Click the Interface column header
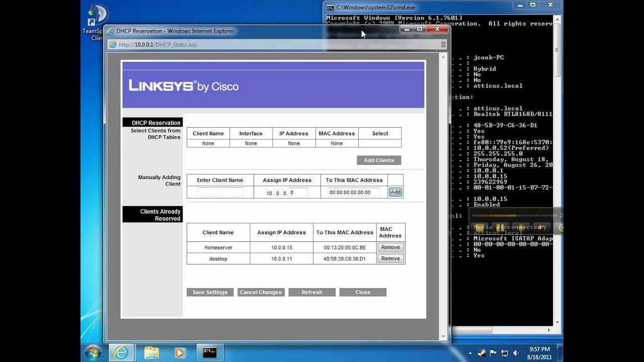 pos(251,133)
